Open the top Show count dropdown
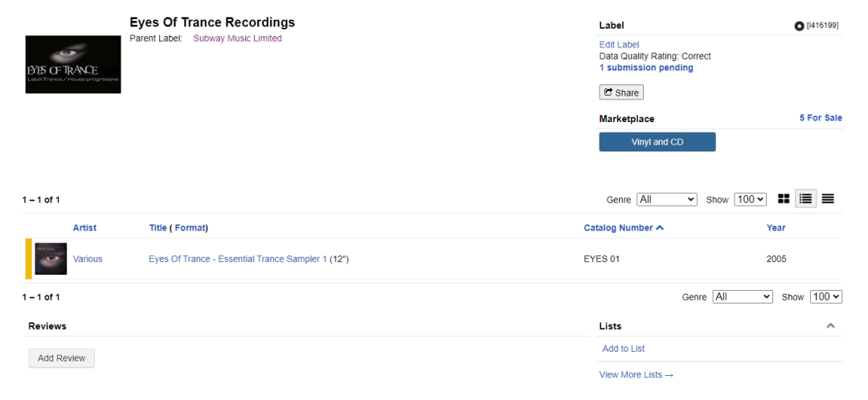This screenshot has width=868, height=400. (751, 199)
